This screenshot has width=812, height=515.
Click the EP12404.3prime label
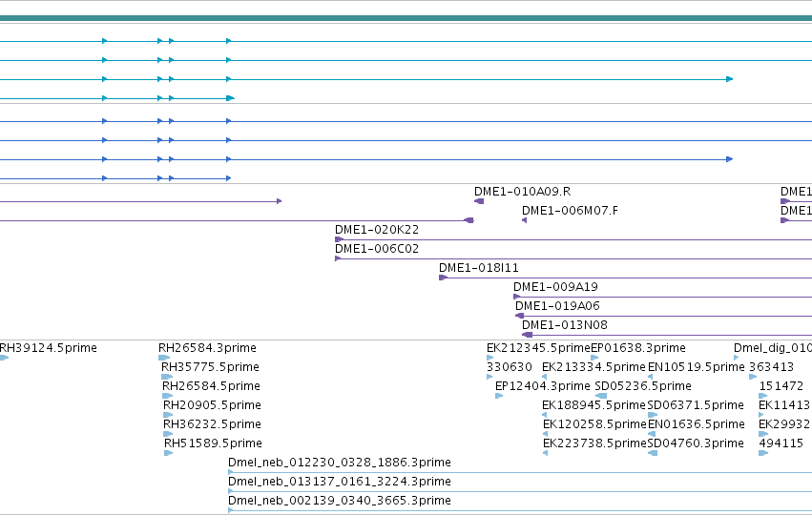coord(543,386)
